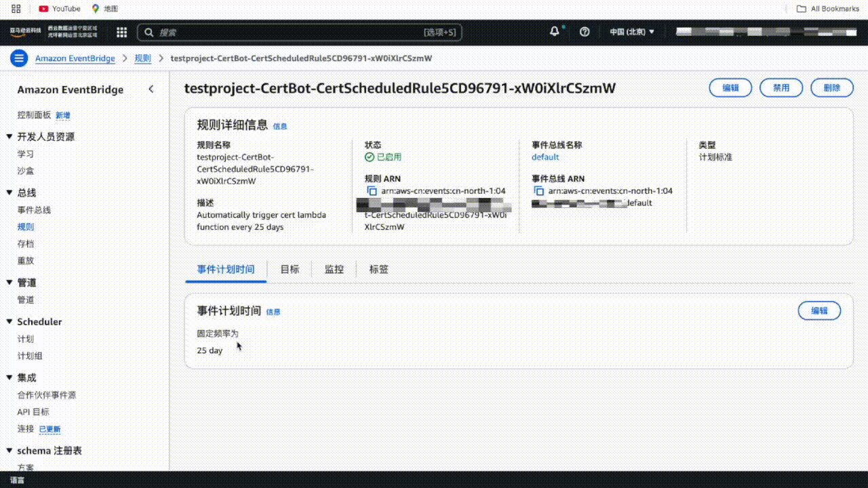
Task: Open 连接 in the sidebar
Action: tap(25, 429)
